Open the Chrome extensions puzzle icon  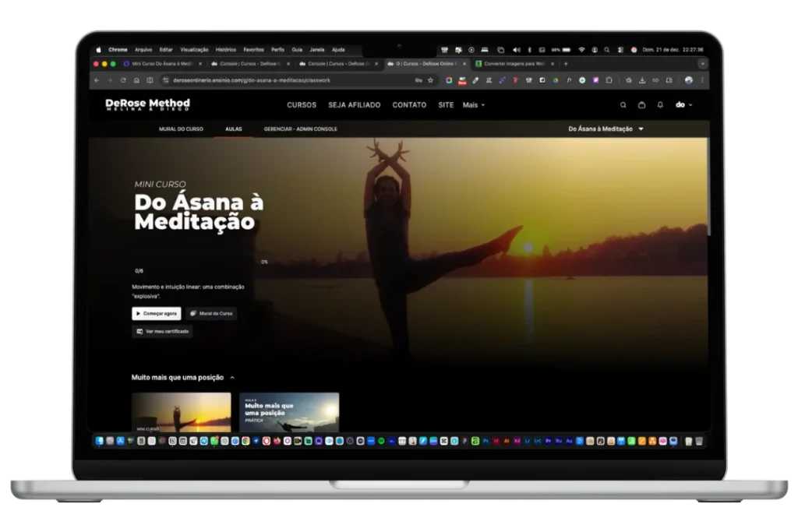pos(609,80)
